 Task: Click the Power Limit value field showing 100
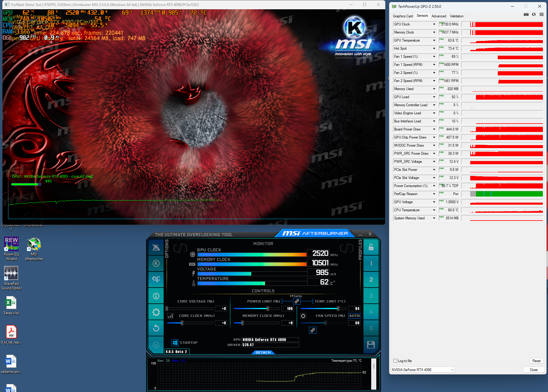pos(288,309)
